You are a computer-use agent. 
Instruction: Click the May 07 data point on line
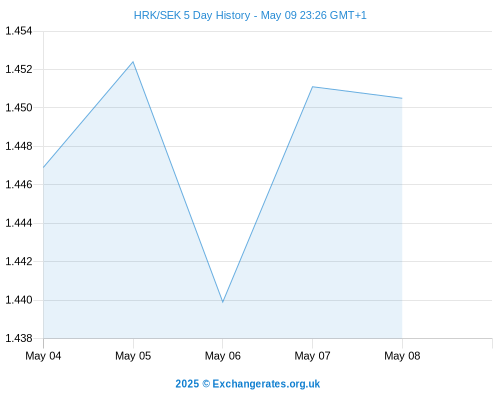[x=312, y=87]
